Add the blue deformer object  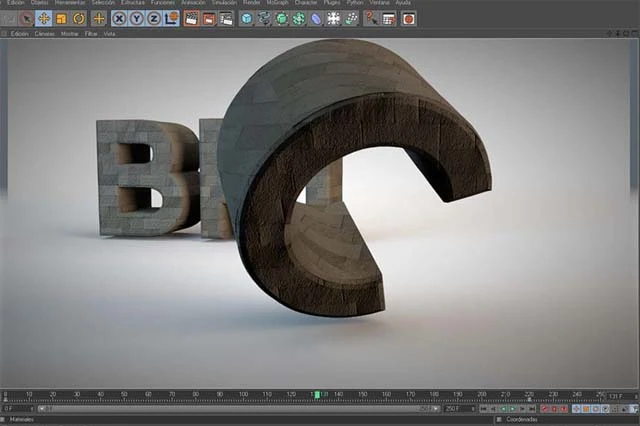(316, 18)
